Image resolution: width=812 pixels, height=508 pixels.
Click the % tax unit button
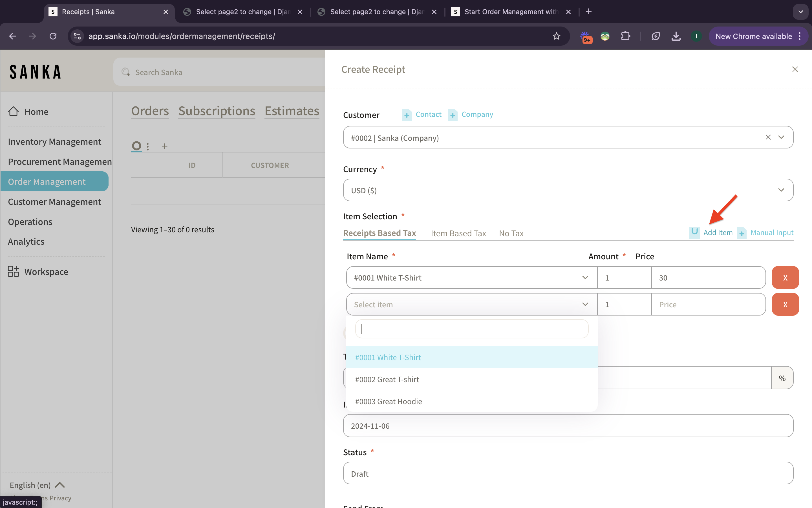(782, 378)
